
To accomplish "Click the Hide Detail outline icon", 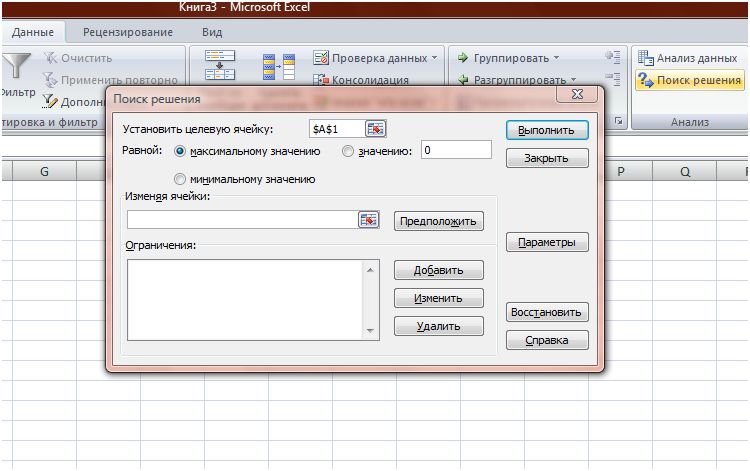I will coord(613,78).
